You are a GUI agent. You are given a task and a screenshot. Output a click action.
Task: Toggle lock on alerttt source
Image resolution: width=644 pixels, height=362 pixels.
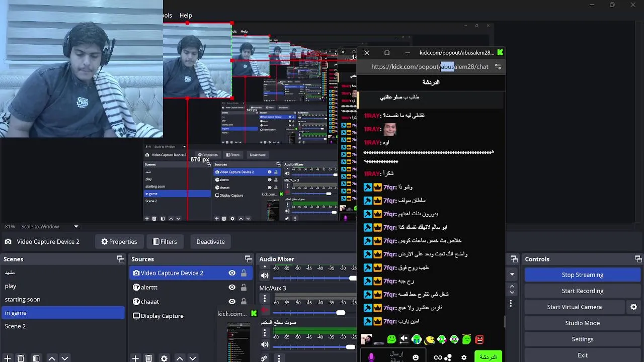coord(244,288)
